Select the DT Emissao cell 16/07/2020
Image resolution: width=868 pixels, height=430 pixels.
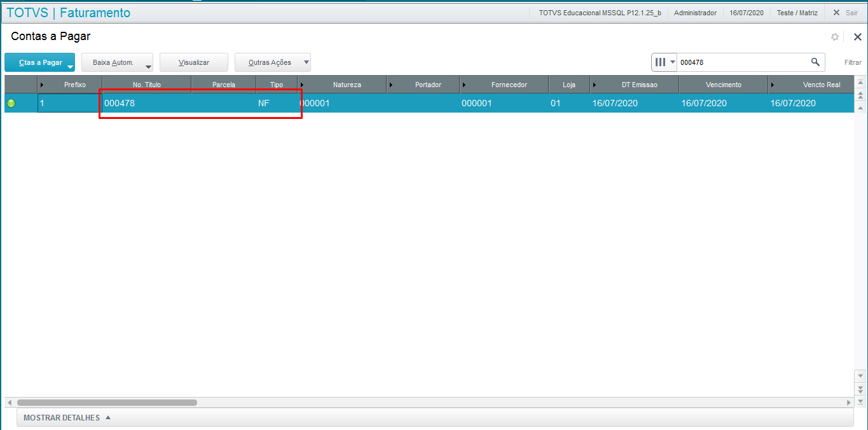coord(635,103)
